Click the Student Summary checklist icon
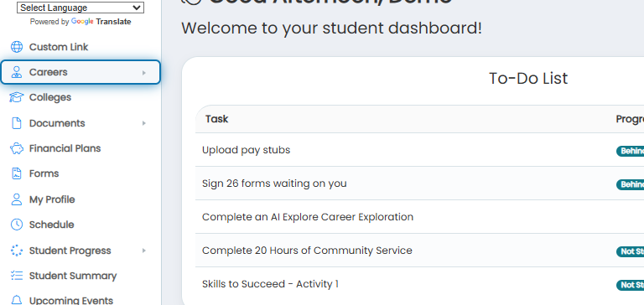 coord(17,276)
